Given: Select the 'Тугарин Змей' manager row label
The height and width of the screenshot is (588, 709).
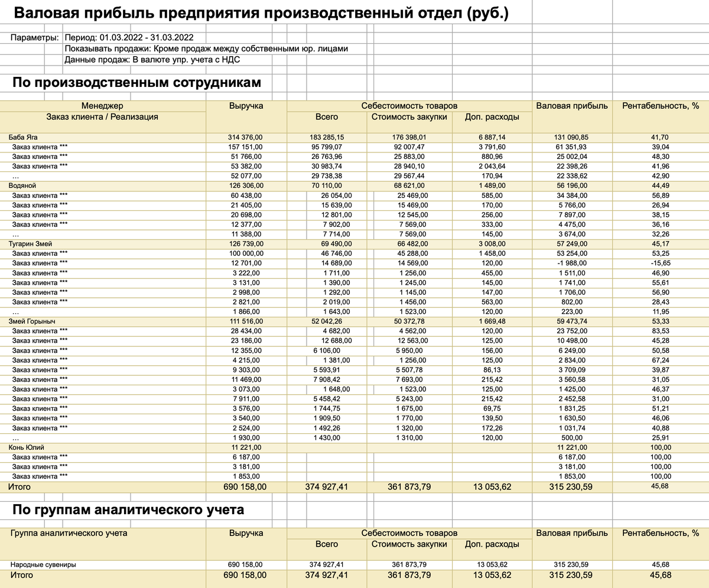Looking at the screenshot, I should point(30,243).
